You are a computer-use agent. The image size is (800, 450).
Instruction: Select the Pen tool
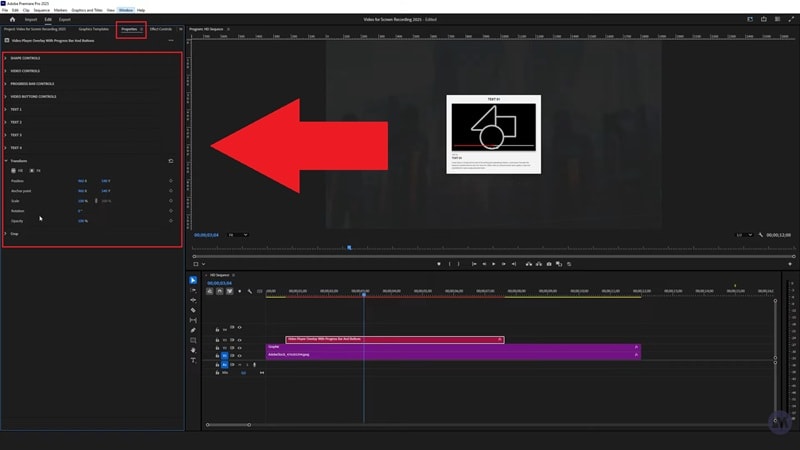click(x=193, y=330)
